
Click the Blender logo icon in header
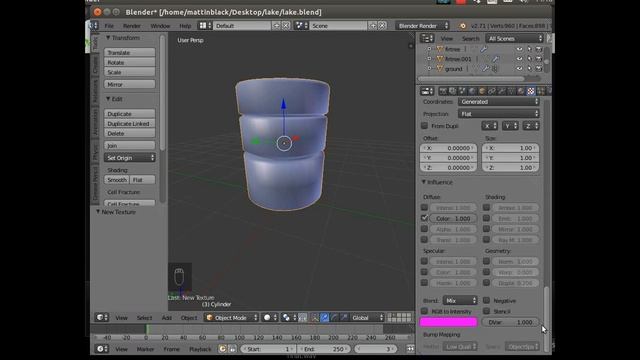462,26
